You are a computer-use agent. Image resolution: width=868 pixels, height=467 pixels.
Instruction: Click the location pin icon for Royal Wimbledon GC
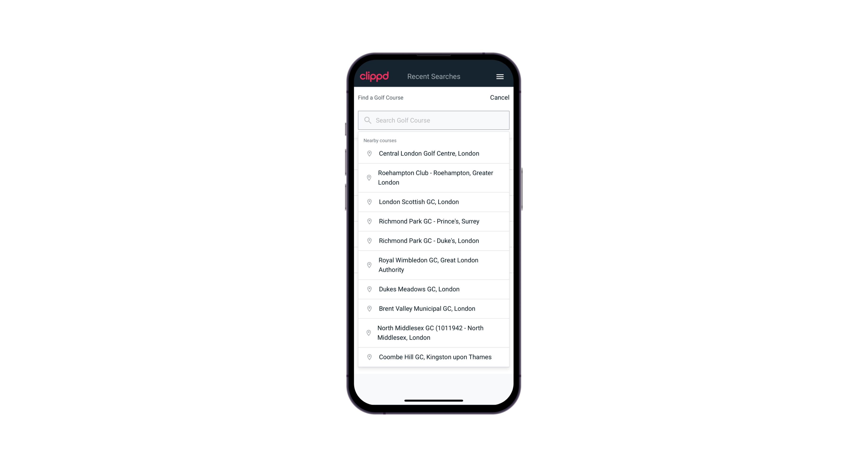click(369, 265)
